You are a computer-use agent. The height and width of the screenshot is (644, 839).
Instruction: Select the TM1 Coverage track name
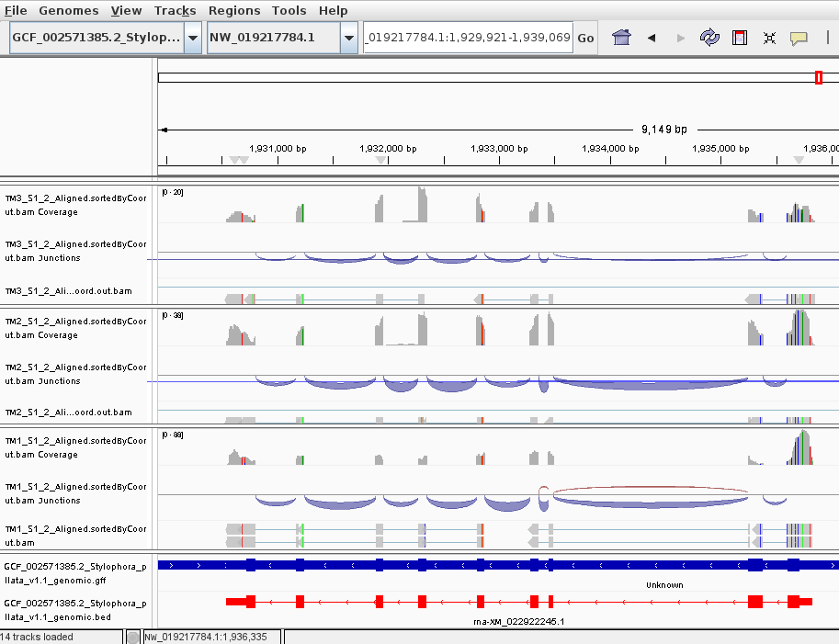pyautogui.click(x=75, y=447)
